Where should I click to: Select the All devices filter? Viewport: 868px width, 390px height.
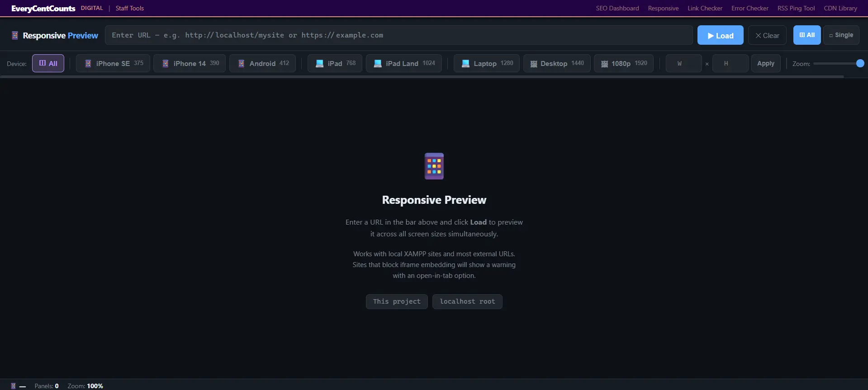(x=48, y=63)
